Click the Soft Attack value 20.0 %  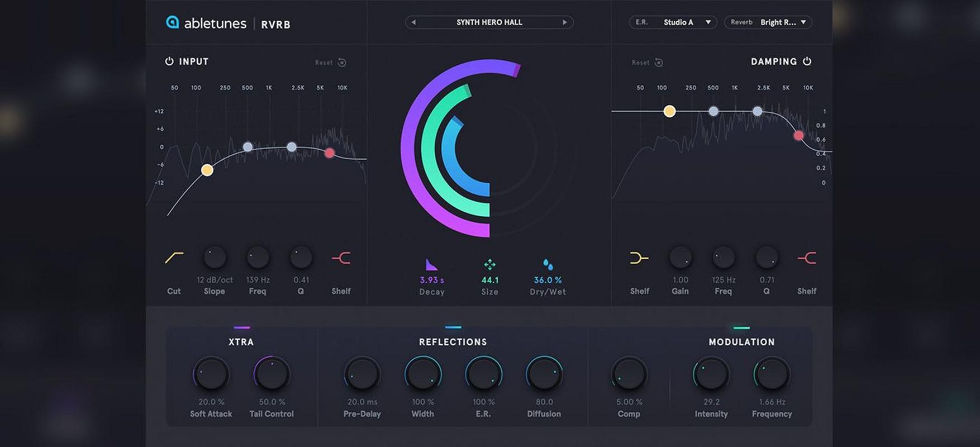click(211, 402)
